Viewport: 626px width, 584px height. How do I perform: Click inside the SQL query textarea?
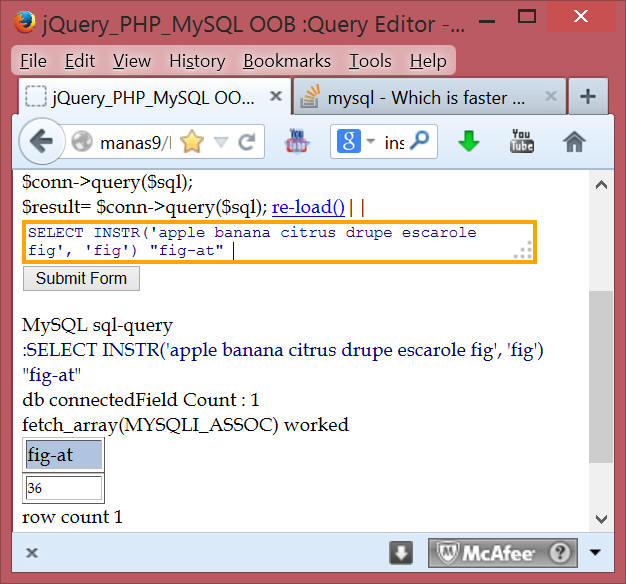click(x=270, y=241)
